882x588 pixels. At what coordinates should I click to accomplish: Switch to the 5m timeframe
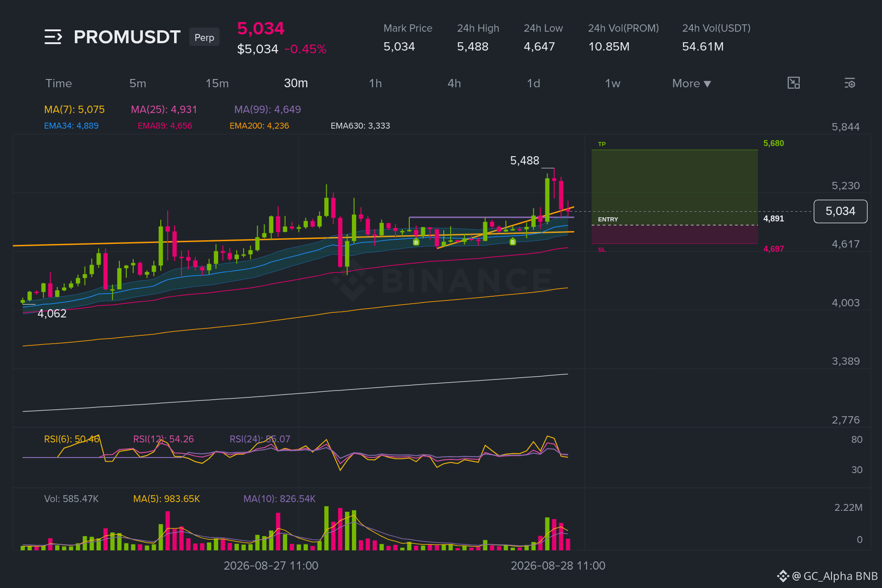point(138,83)
